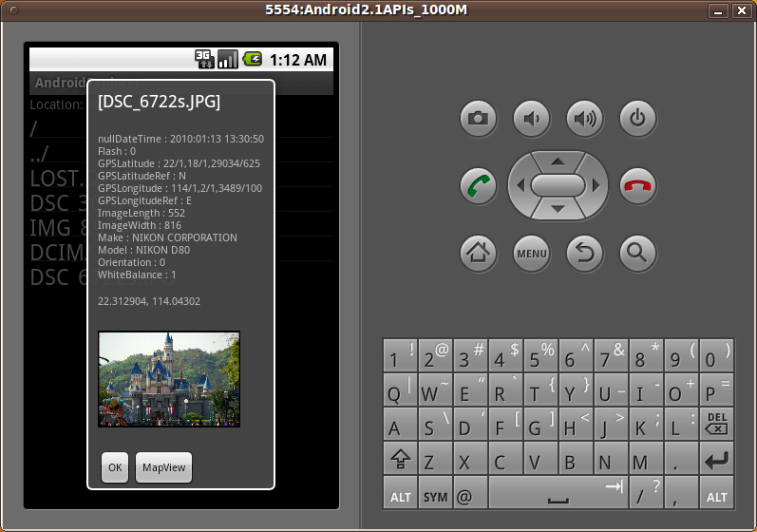The height and width of the screenshot is (532, 757).
Task: Click the slash question mark key
Action: point(646,492)
